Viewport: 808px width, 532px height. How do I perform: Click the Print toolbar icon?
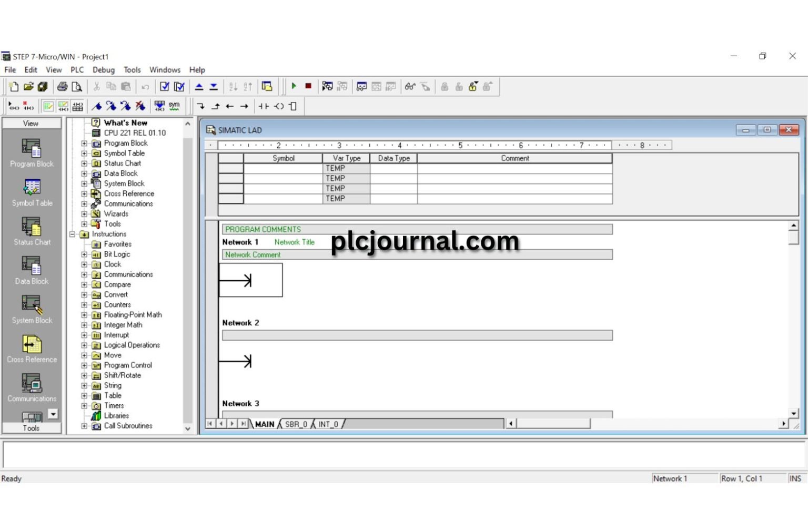[x=63, y=87]
